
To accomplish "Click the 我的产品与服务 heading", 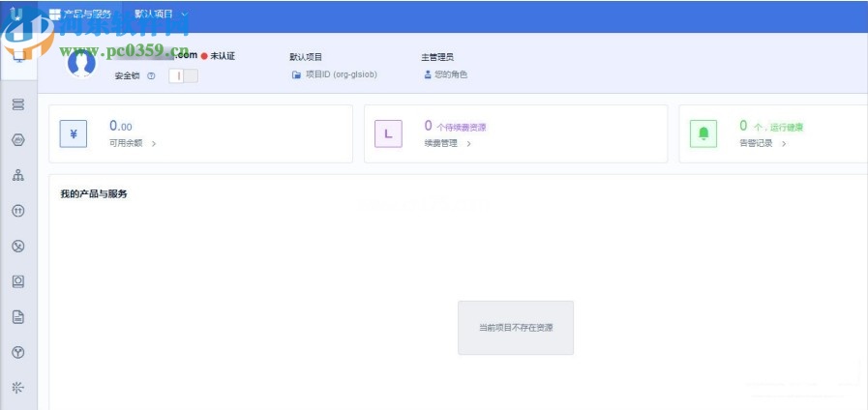I will [94, 193].
